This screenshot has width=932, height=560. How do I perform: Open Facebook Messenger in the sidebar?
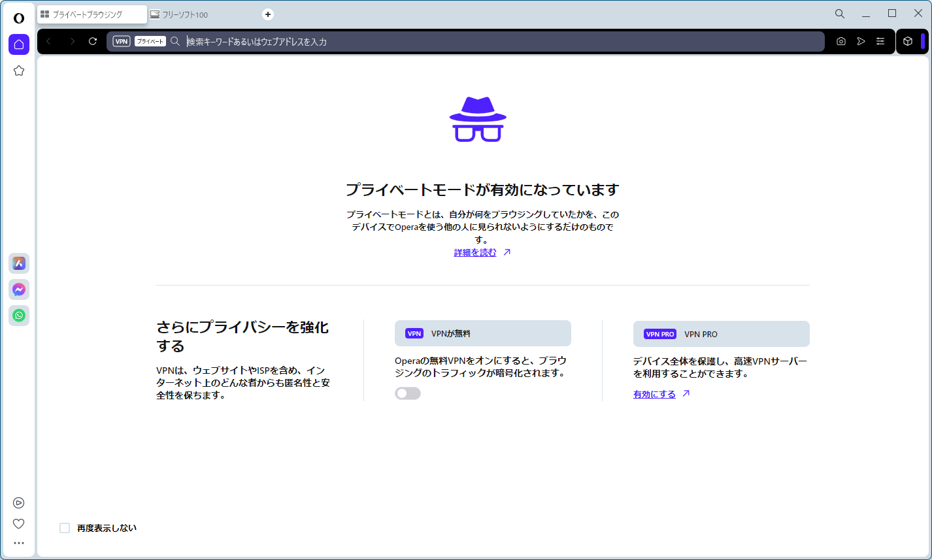(x=19, y=289)
